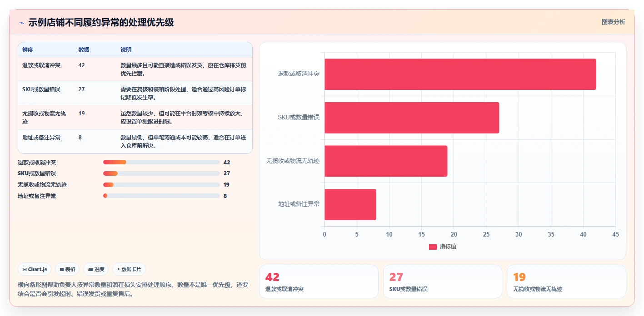This screenshot has width=644, height=316.
Task: Click the dashboard title 示例店铺不同履约异常的处理优先级
Action: click(101, 23)
